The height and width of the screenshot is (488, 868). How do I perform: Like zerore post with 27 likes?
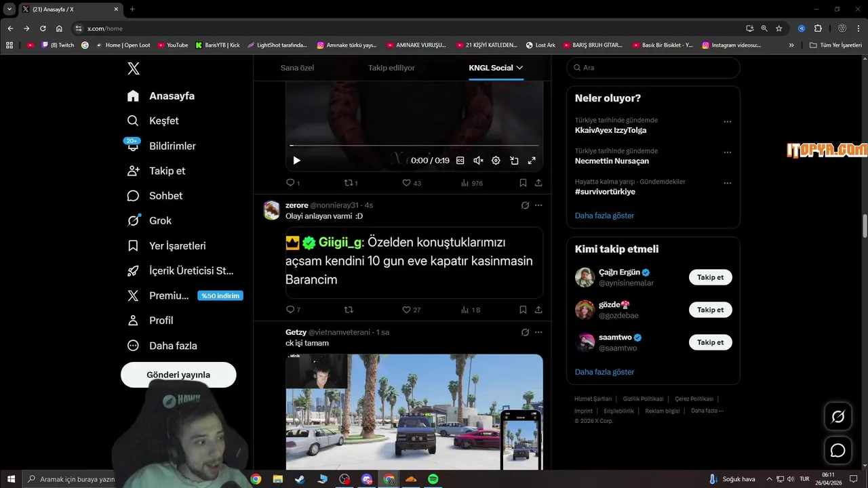pos(412,310)
